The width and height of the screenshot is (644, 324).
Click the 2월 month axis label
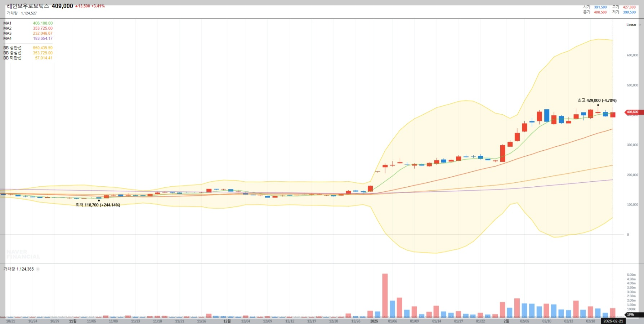[506, 321]
